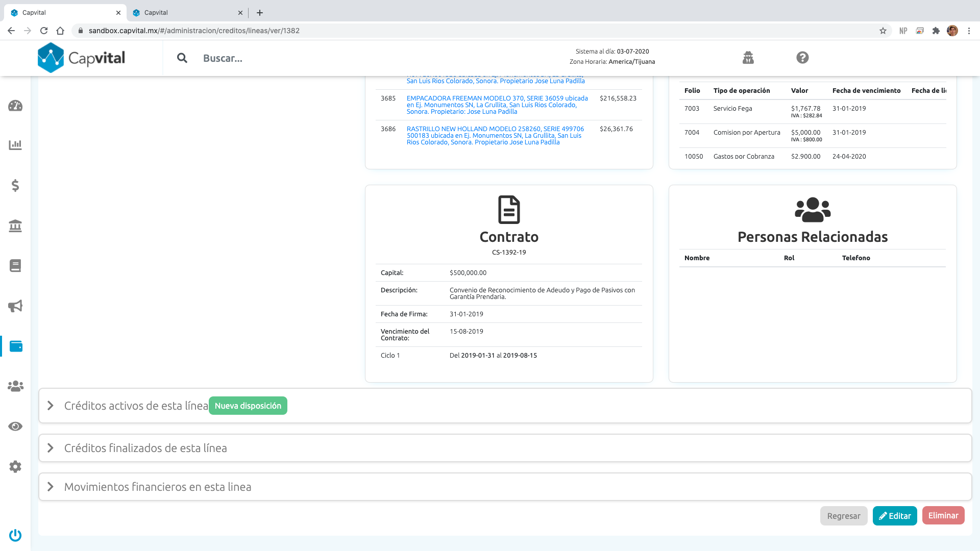The width and height of the screenshot is (980, 551).
Task: Click the Buscar search field
Action: 306,58
